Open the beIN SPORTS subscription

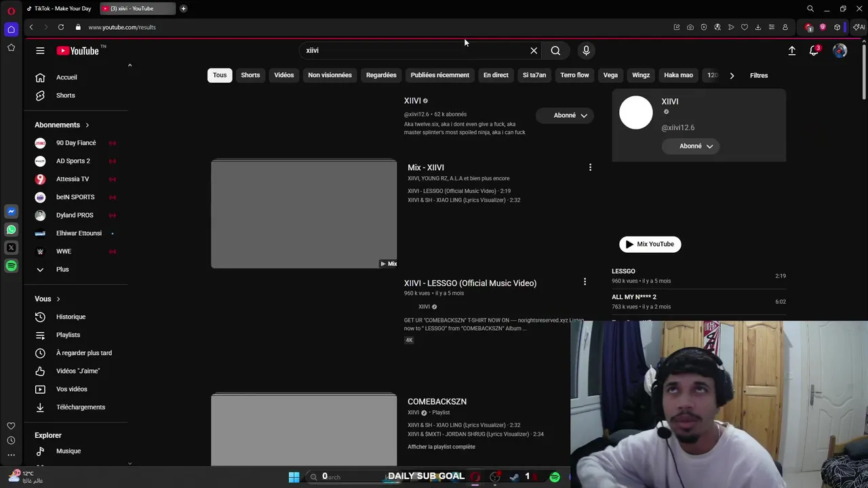point(76,197)
